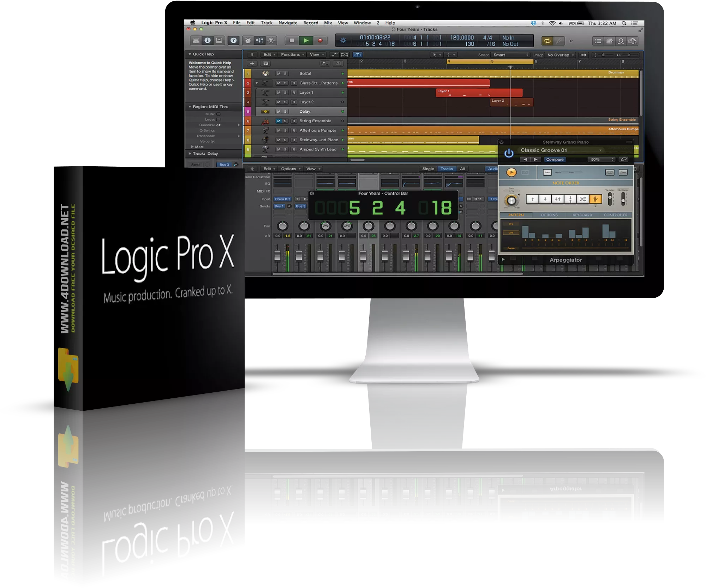Select the arpeggiator random note order button

coord(582,199)
